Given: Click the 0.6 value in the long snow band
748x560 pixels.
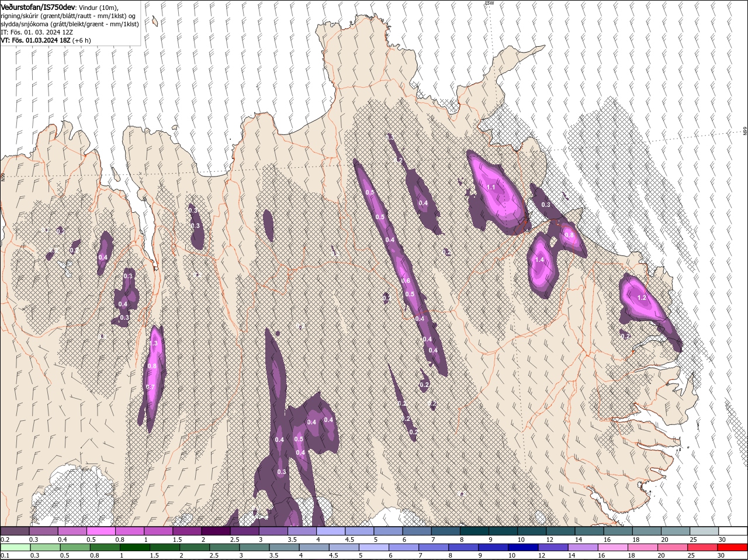Looking at the screenshot, I should coord(406,281).
